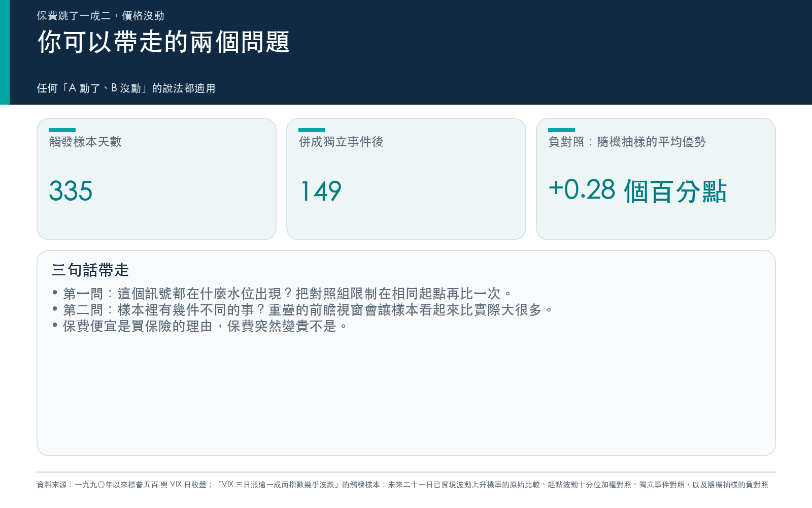Click the bullet starting 第一問
The width and height of the screenshot is (812, 508).
coord(282,294)
